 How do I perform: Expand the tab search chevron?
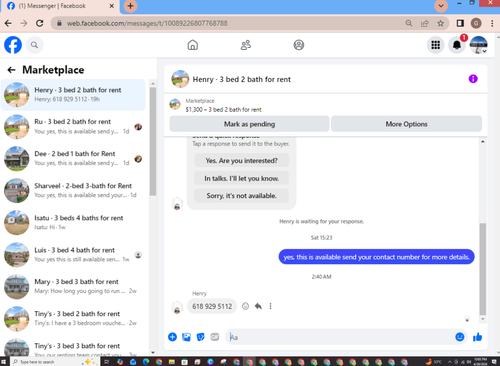tap(441, 6)
